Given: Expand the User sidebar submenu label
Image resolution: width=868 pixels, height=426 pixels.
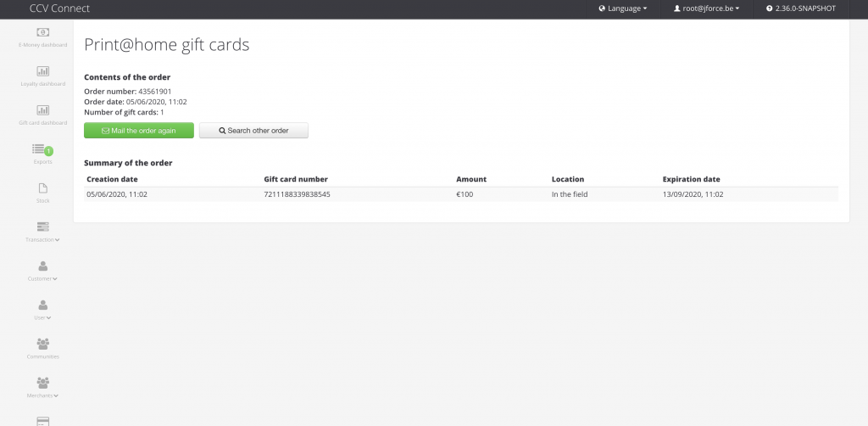Looking at the screenshot, I should [x=42, y=318].
